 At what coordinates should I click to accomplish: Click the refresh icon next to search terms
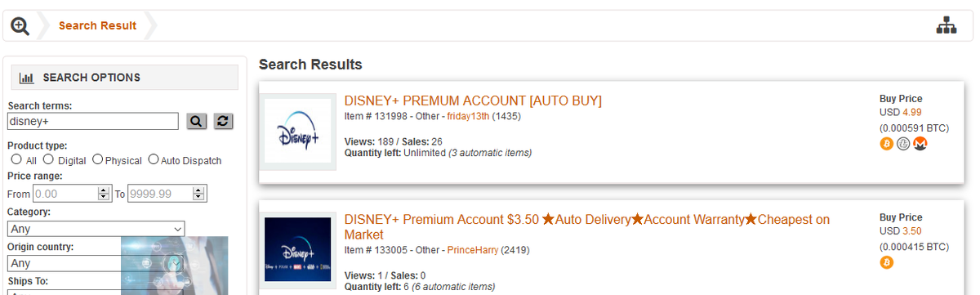(x=224, y=121)
